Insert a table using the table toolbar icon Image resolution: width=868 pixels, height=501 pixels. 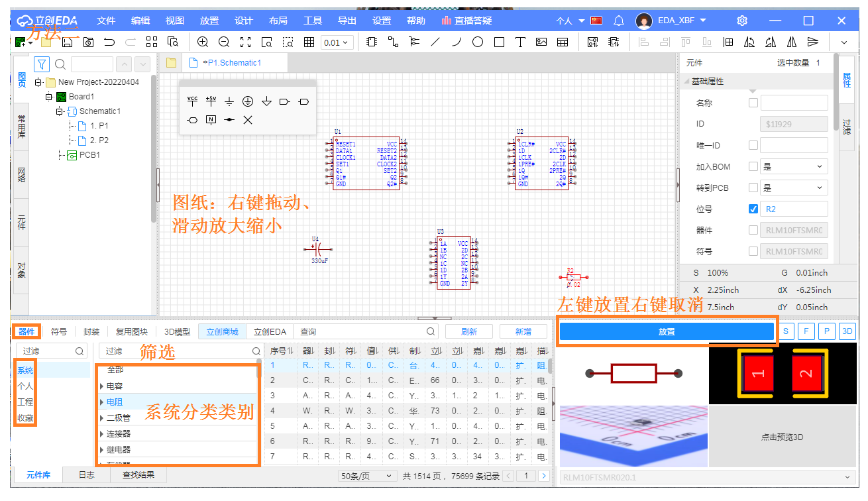tap(563, 41)
